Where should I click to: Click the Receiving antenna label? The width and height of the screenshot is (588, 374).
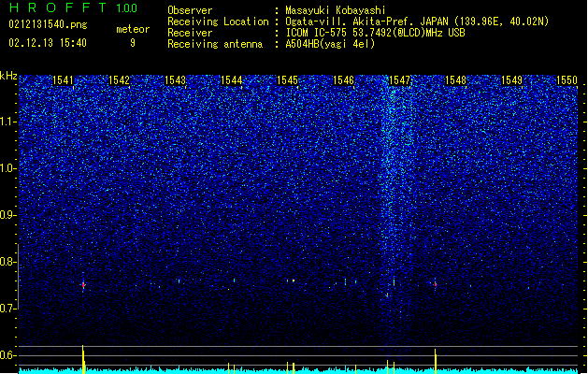coord(215,44)
